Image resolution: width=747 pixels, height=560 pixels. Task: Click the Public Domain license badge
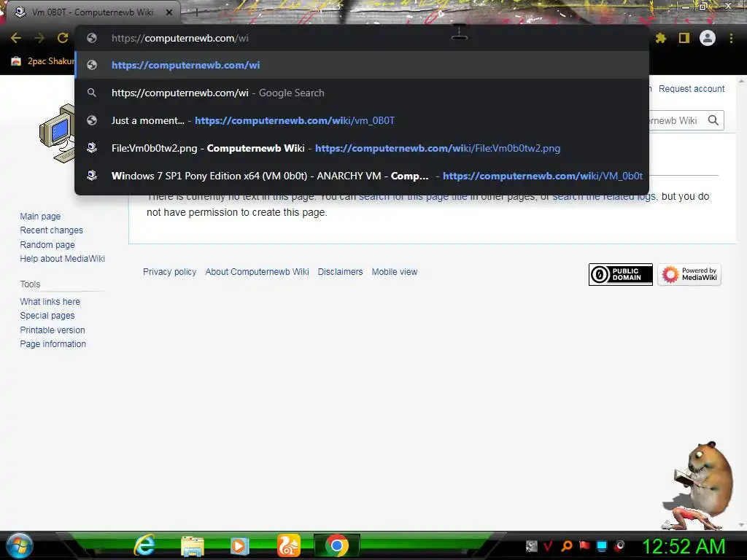click(620, 274)
